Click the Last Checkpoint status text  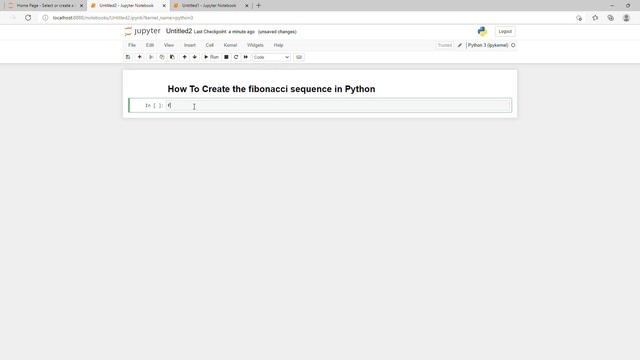coord(224,32)
